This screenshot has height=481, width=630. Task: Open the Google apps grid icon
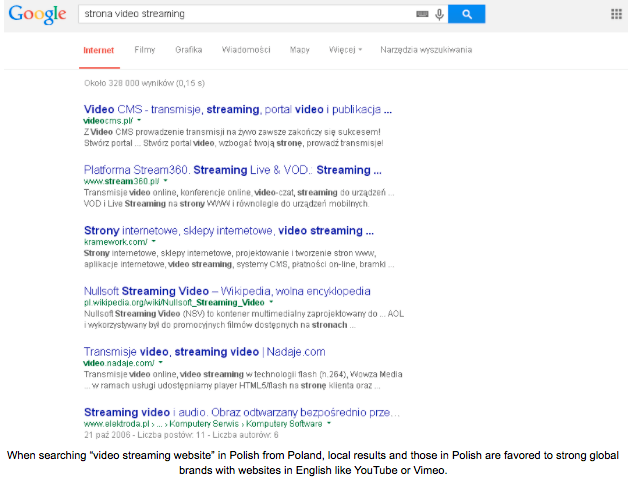coord(616,14)
